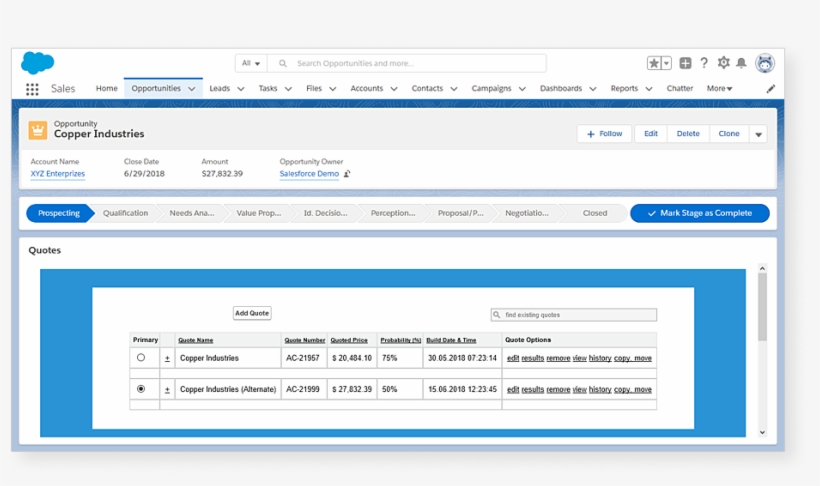Click the Quotes scrollbar down arrow

[762, 432]
